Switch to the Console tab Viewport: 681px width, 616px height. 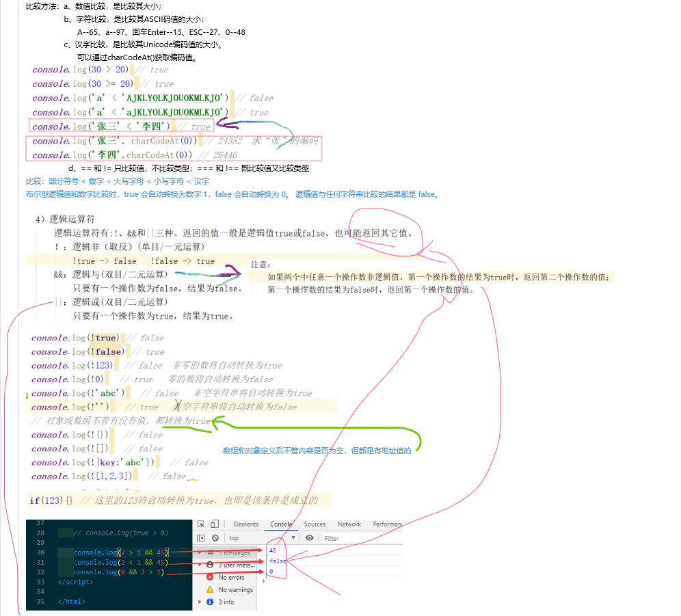(x=280, y=524)
